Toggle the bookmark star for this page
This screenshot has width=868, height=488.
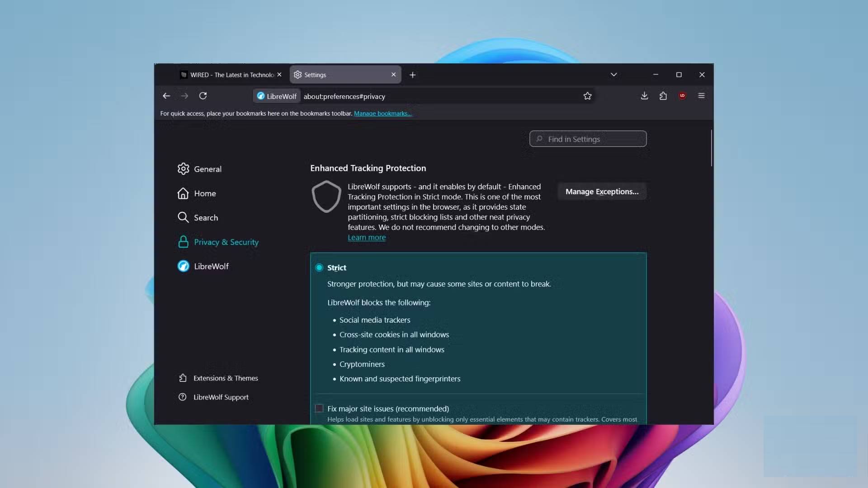coord(587,96)
